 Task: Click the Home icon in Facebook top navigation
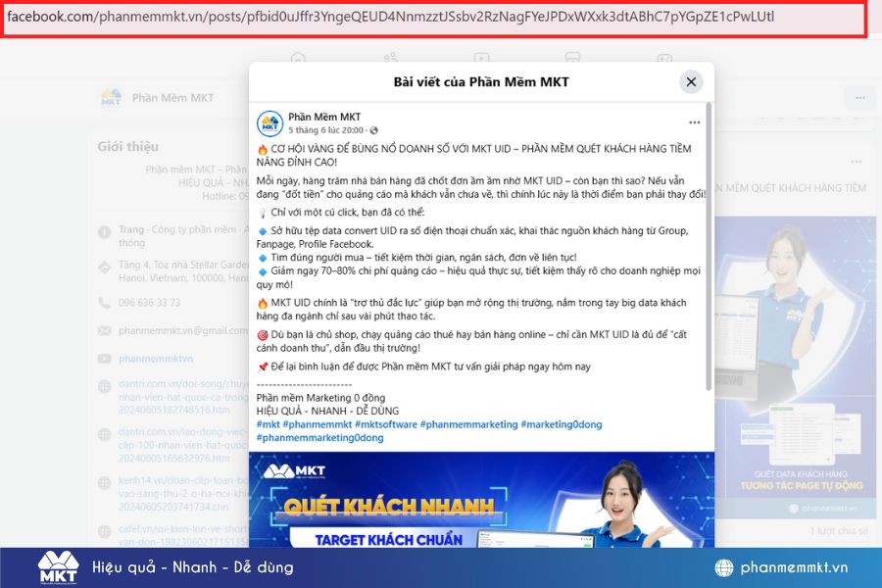click(298, 58)
